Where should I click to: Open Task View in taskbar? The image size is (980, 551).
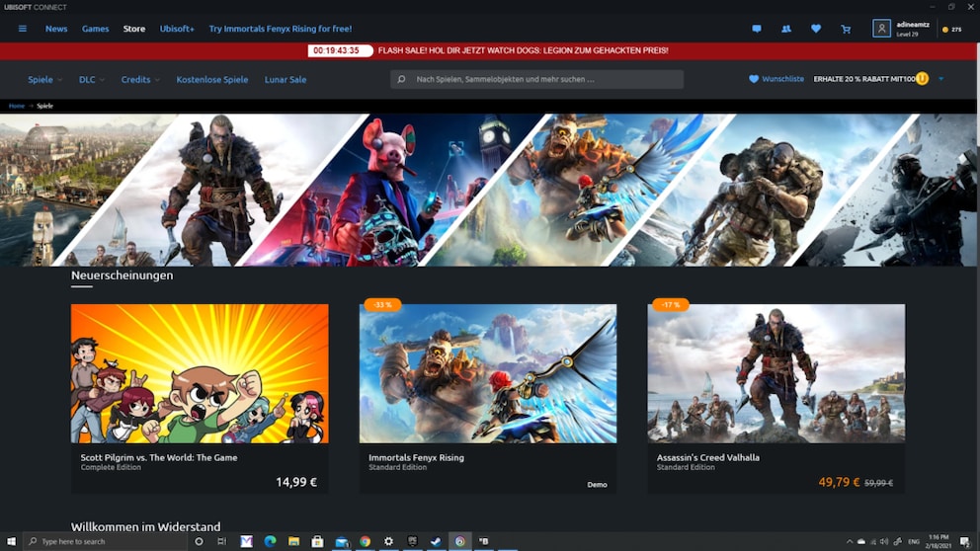point(222,541)
